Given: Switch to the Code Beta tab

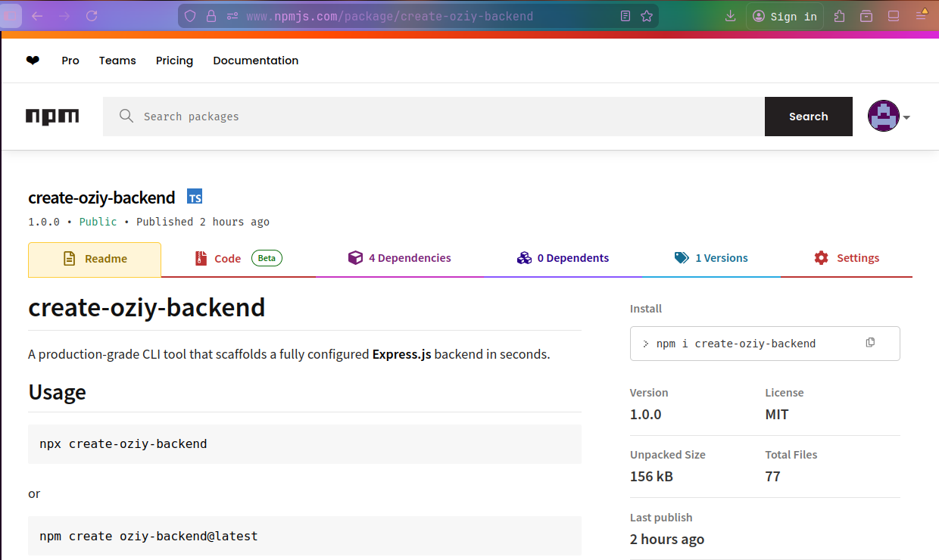Looking at the screenshot, I should 228,257.
